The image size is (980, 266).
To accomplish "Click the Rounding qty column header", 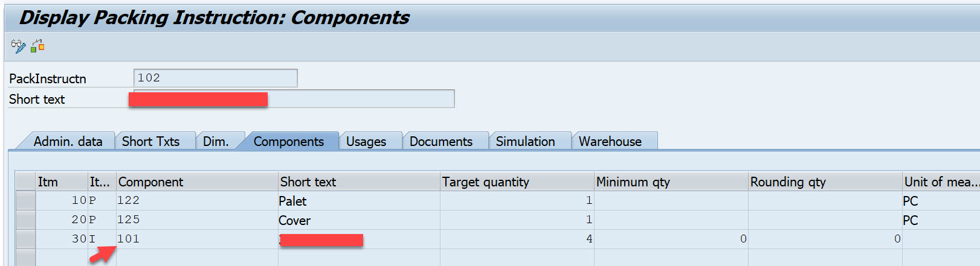I will [824, 182].
